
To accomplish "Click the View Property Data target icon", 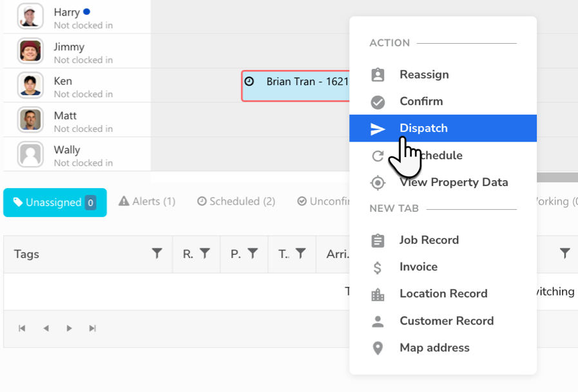I will [x=378, y=182].
